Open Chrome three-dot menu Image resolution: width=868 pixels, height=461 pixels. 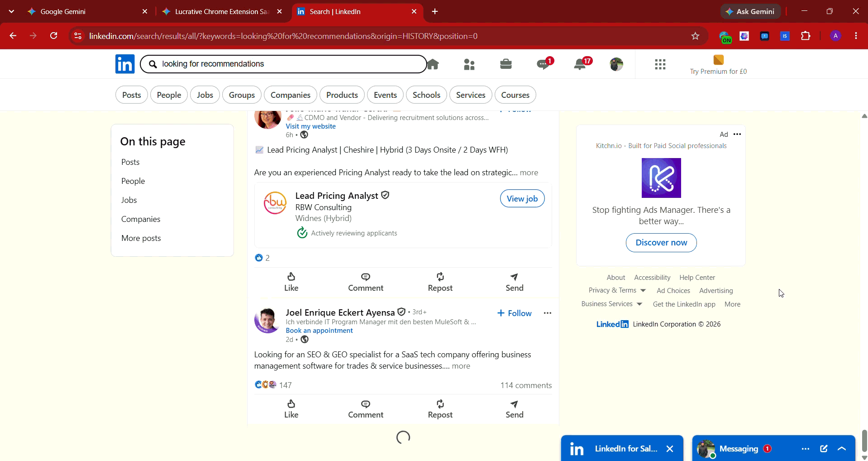pos(856,36)
